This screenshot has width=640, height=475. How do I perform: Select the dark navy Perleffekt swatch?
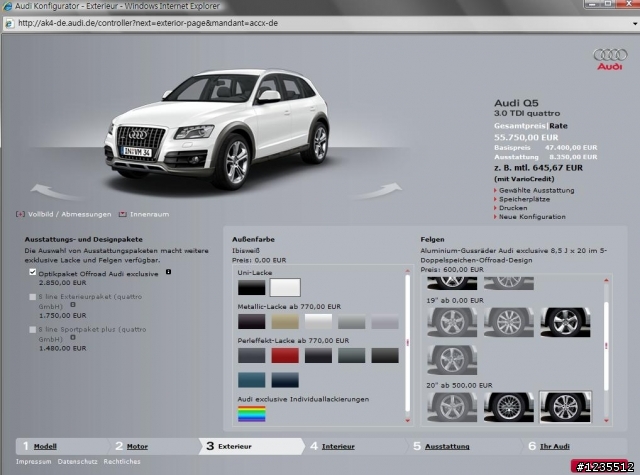coord(285,380)
